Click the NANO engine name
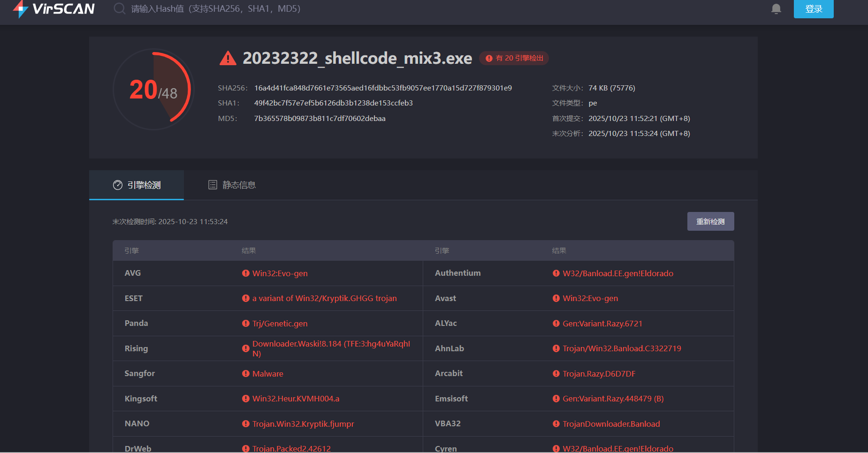The height and width of the screenshot is (453, 868). 137,423
